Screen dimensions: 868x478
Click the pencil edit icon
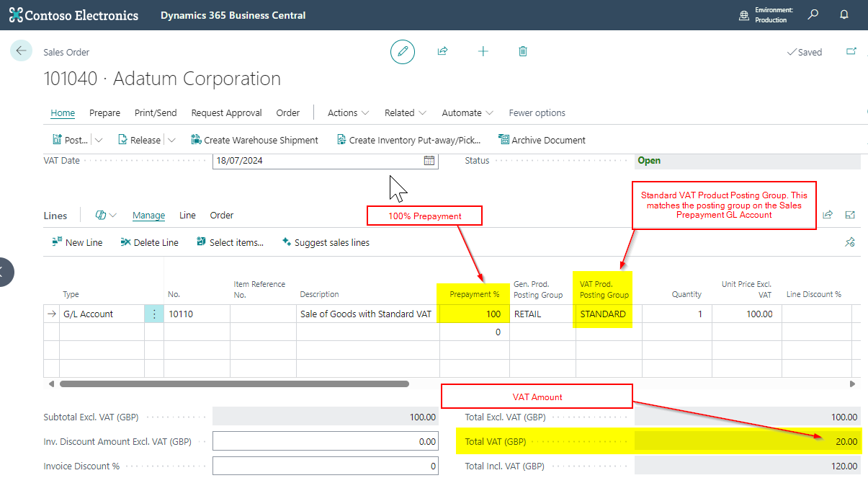click(x=403, y=51)
